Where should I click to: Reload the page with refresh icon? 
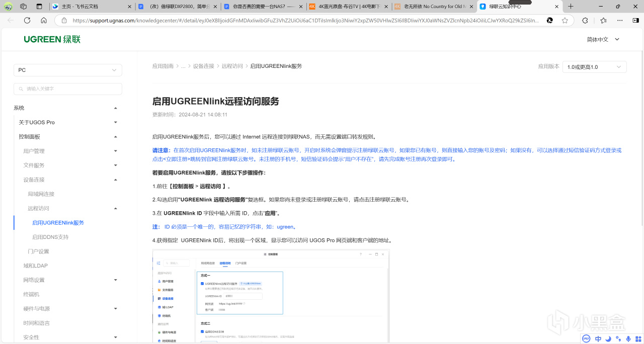coord(27,20)
